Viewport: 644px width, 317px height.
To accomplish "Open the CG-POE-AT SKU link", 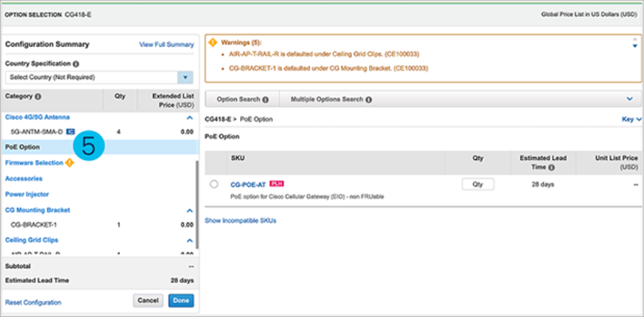I will (248, 184).
